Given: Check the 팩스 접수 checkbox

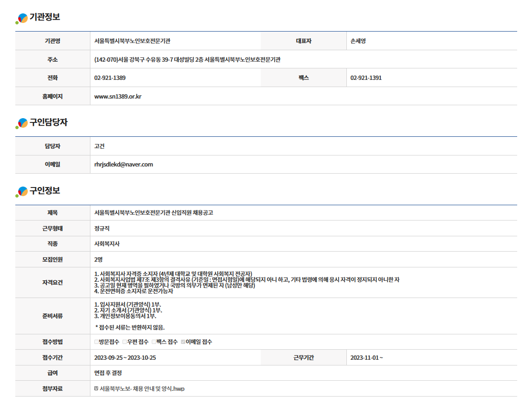Looking at the screenshot, I should 154,342.
